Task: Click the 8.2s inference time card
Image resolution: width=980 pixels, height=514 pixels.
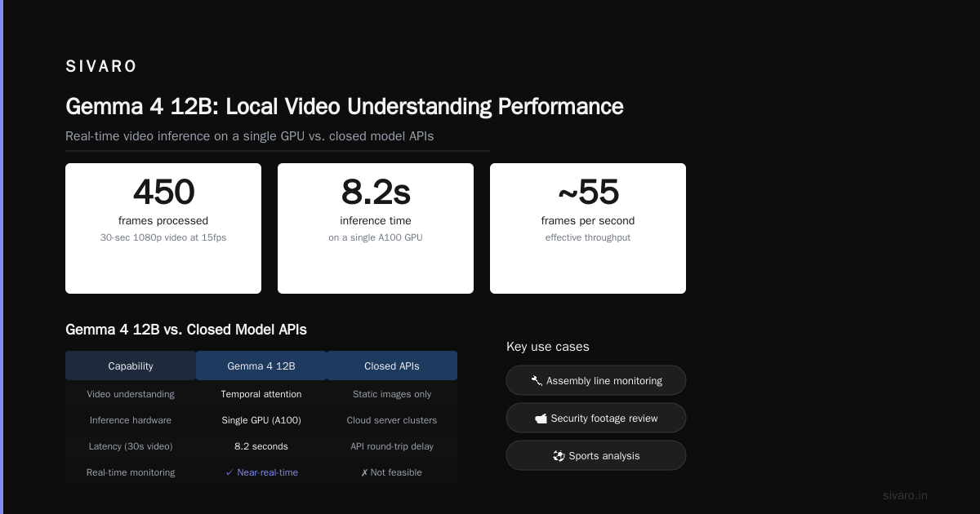Action: pyautogui.click(x=376, y=228)
